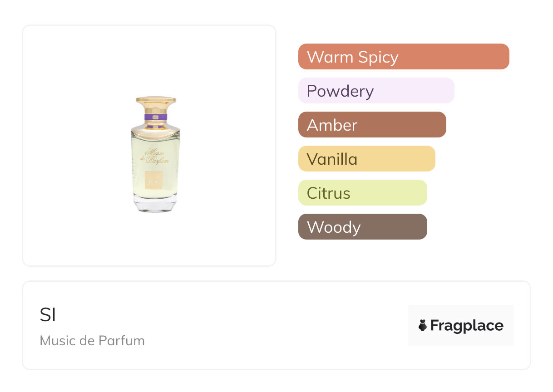
Task: Select the Warm Spicy accord bar
Action: click(x=404, y=57)
